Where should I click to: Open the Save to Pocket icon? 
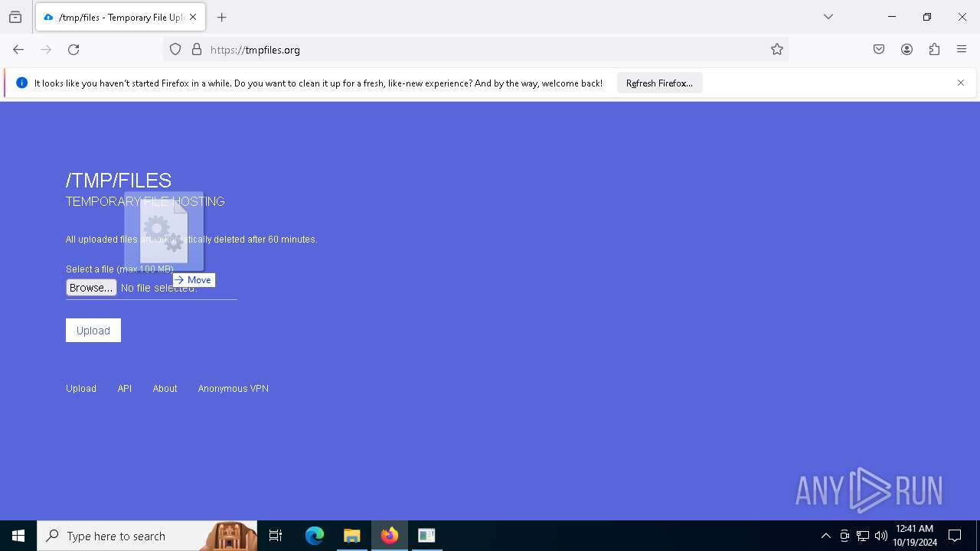click(879, 50)
